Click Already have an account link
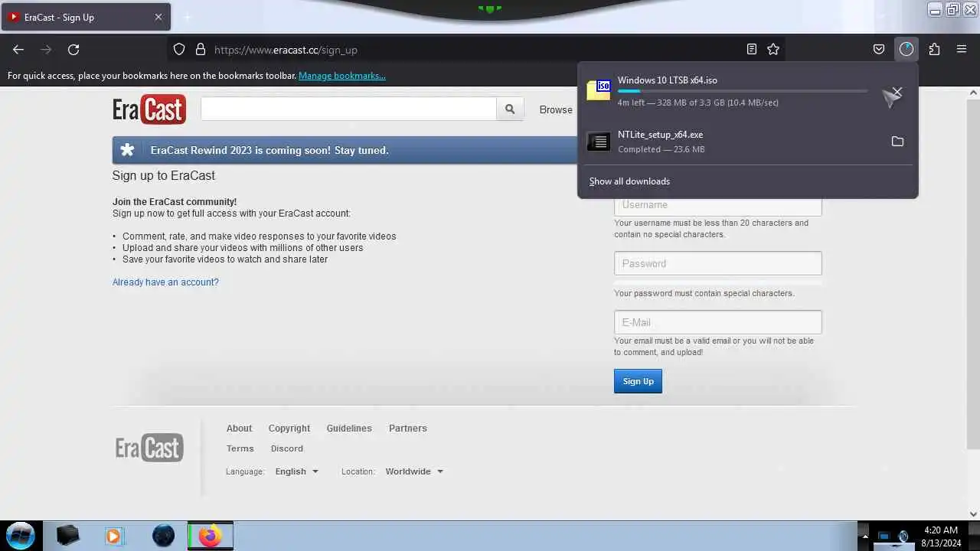Viewport: 980px width, 551px height. (165, 282)
